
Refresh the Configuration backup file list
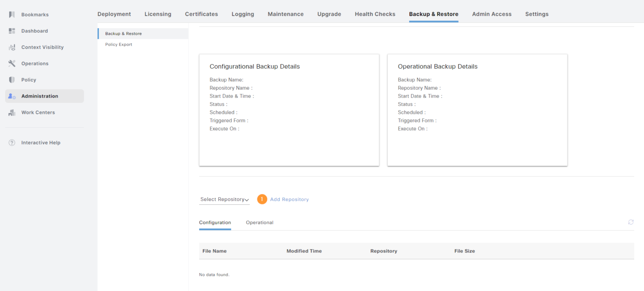tap(631, 222)
